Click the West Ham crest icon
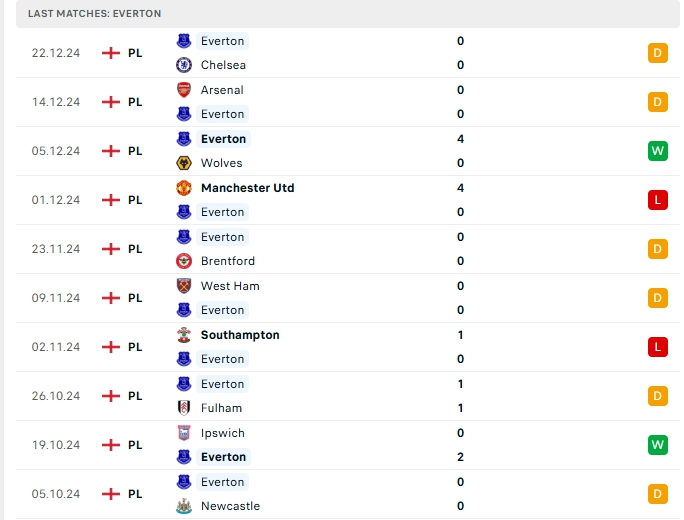This screenshot has width=684, height=520. 184,286
